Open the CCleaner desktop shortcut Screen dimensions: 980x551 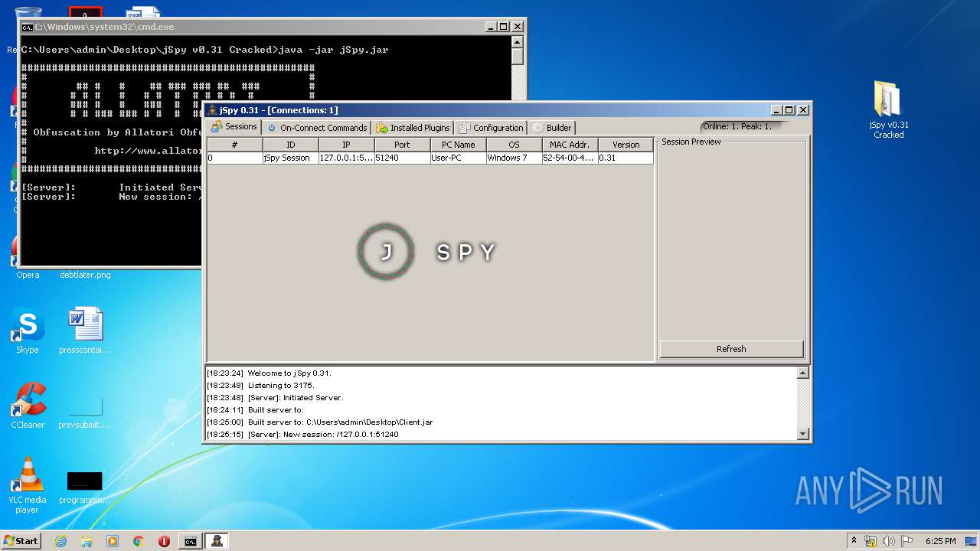click(x=28, y=406)
